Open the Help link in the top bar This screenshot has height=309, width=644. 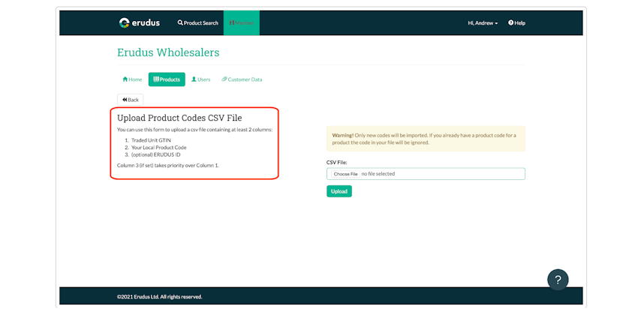[x=516, y=23]
